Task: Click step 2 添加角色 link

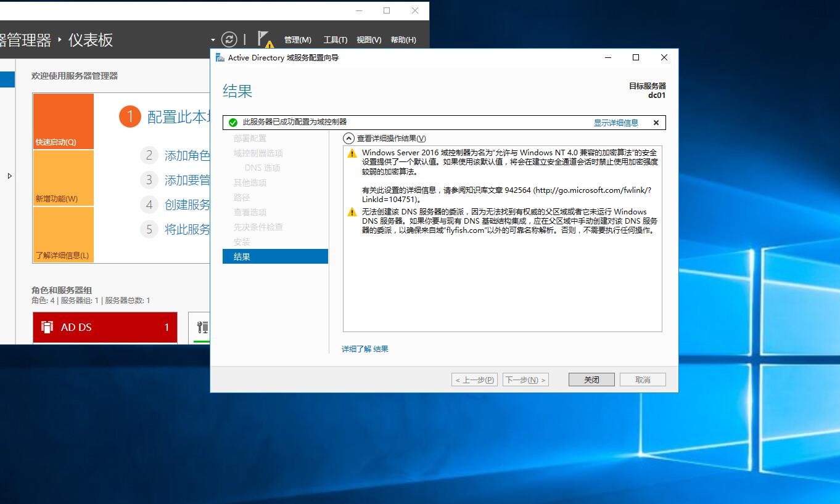Action: tap(187, 155)
